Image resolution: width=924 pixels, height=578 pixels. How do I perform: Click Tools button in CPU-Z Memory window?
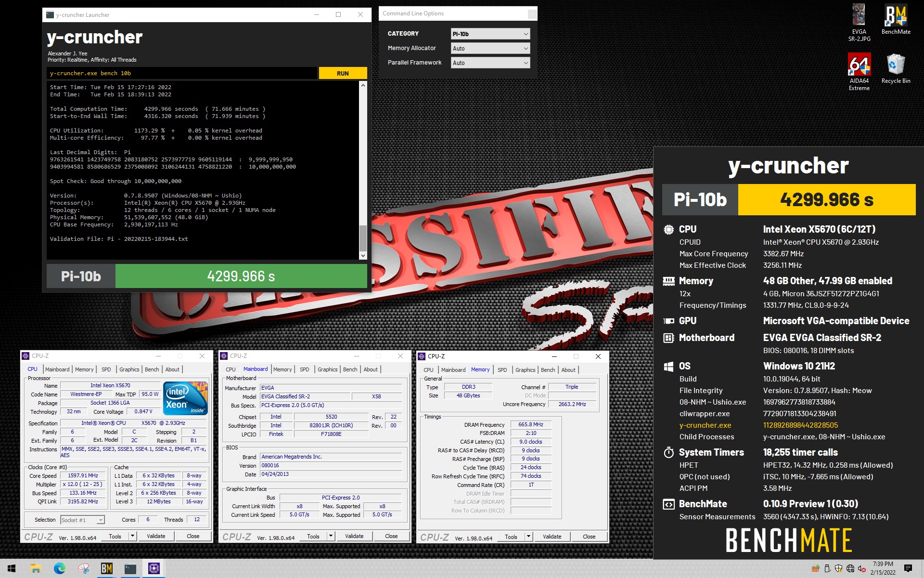point(511,537)
